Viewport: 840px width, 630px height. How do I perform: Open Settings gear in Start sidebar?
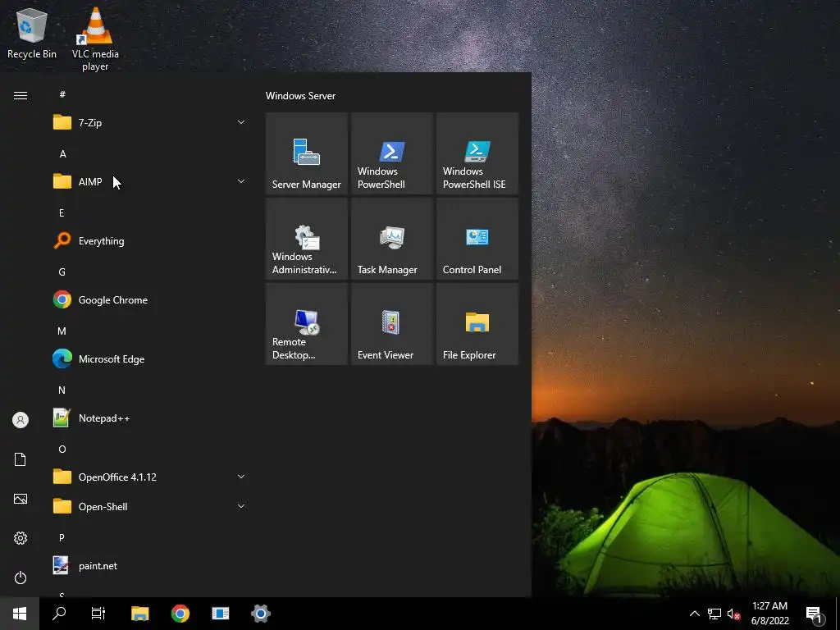point(21,538)
